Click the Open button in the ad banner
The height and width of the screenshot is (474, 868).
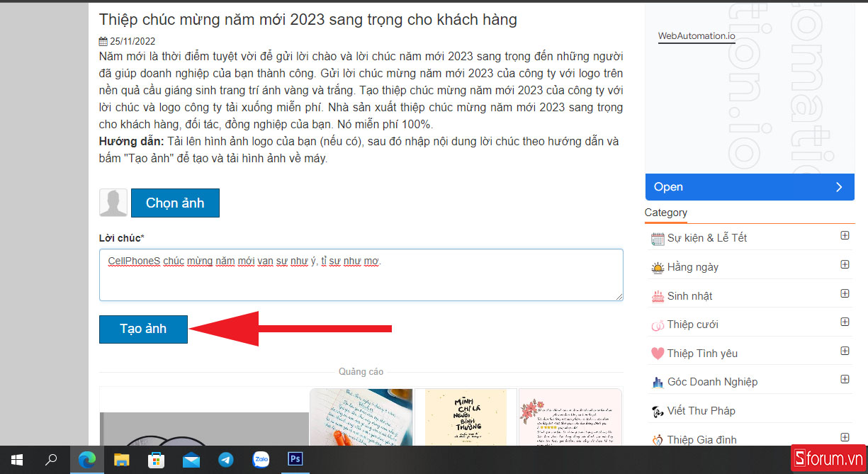pos(749,187)
